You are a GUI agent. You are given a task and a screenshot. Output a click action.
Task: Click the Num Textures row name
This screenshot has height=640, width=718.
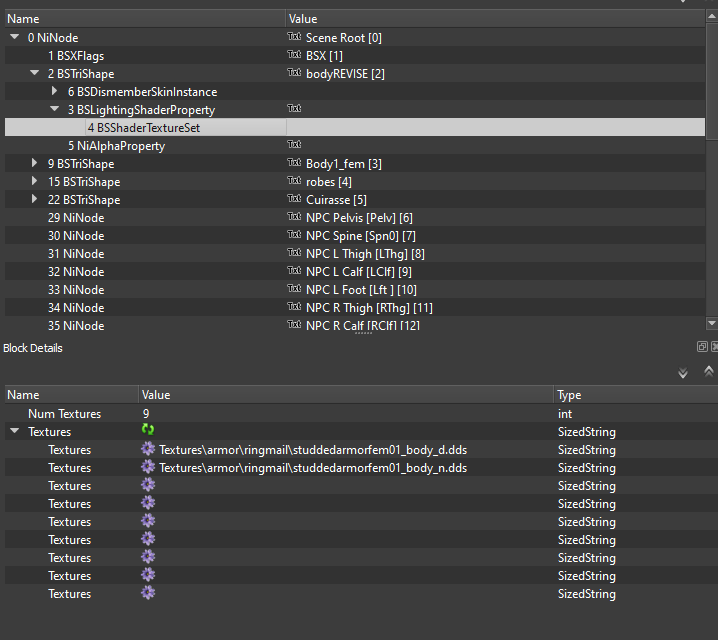pos(65,414)
